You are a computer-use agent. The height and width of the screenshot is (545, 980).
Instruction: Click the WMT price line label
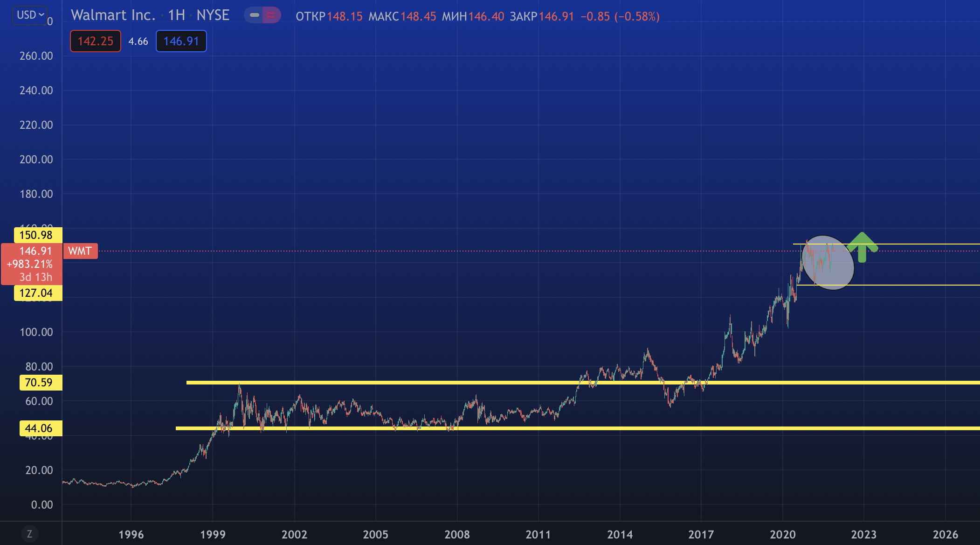pyautogui.click(x=80, y=251)
